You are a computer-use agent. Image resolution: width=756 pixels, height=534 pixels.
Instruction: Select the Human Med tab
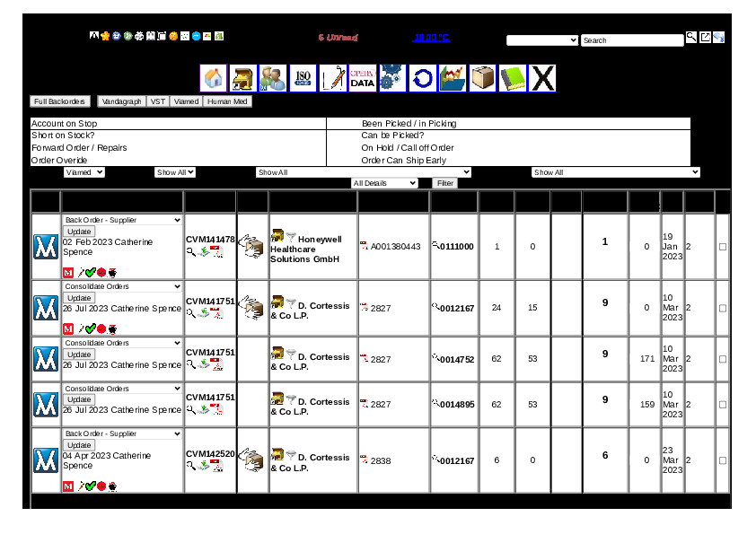(228, 101)
